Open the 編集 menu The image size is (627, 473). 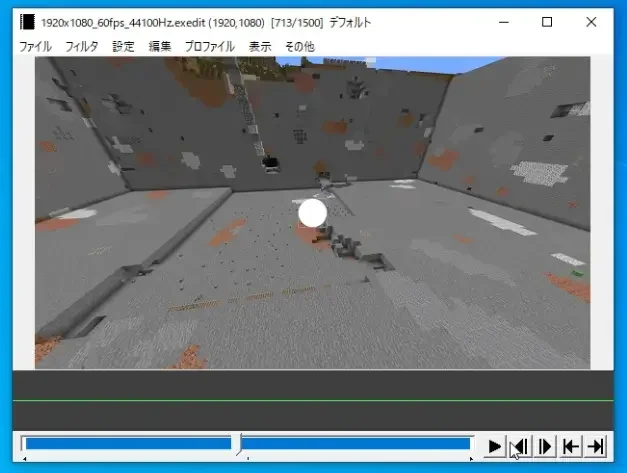point(160,46)
